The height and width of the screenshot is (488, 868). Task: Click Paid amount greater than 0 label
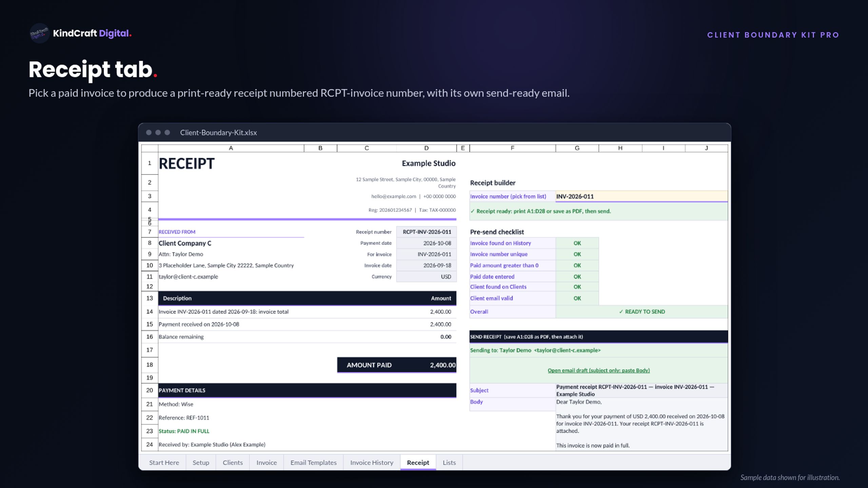tap(504, 265)
